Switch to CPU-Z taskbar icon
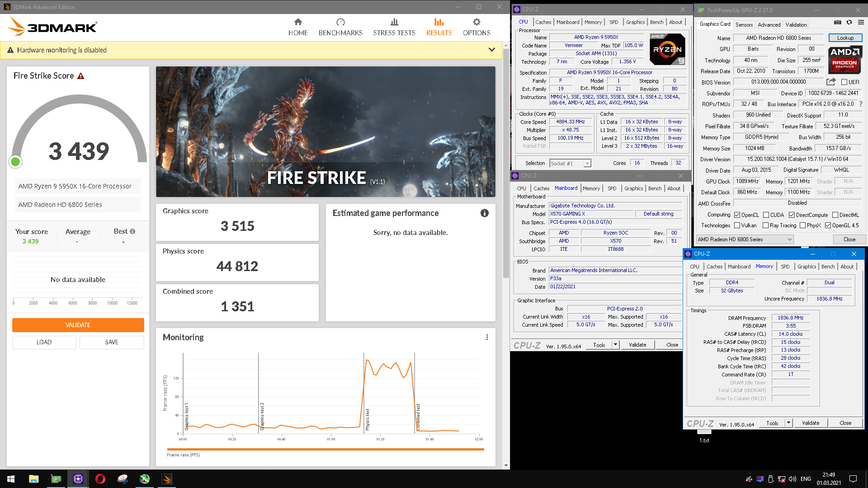Viewport: 868px width, 488px height. pyautogui.click(x=78, y=479)
